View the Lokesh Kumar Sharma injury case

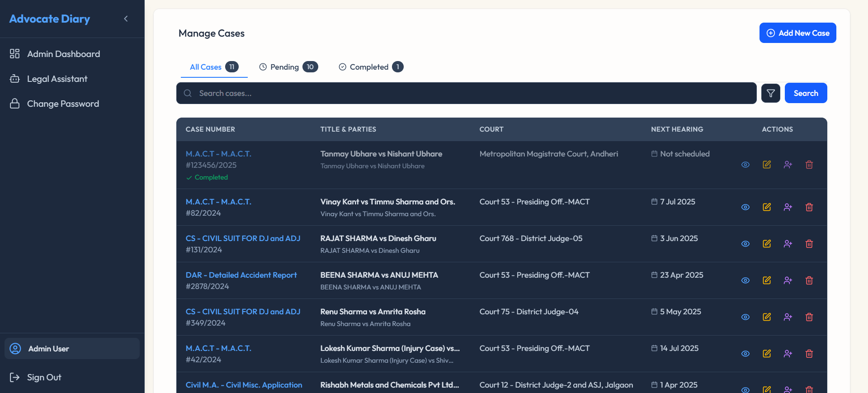pyautogui.click(x=745, y=354)
